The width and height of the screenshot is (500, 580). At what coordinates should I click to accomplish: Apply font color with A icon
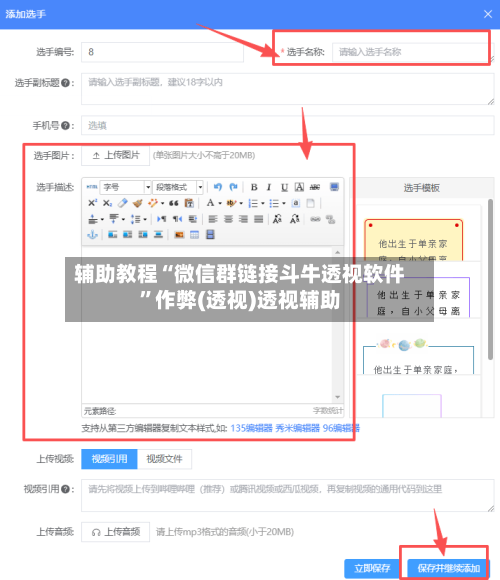point(210,203)
